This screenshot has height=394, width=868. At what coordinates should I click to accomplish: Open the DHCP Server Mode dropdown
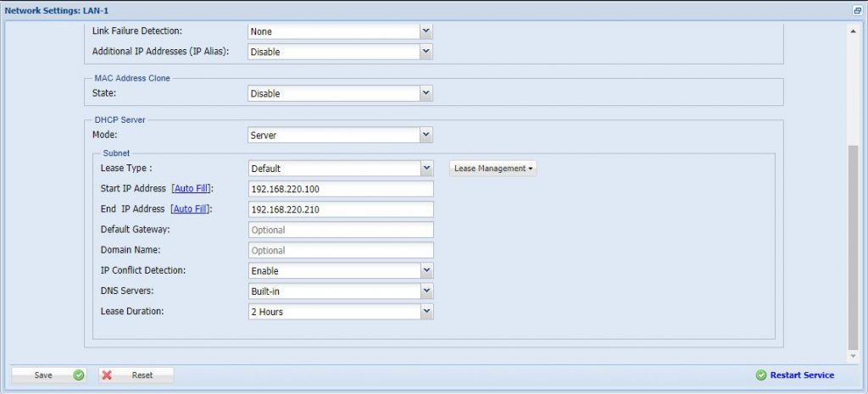tap(426, 135)
